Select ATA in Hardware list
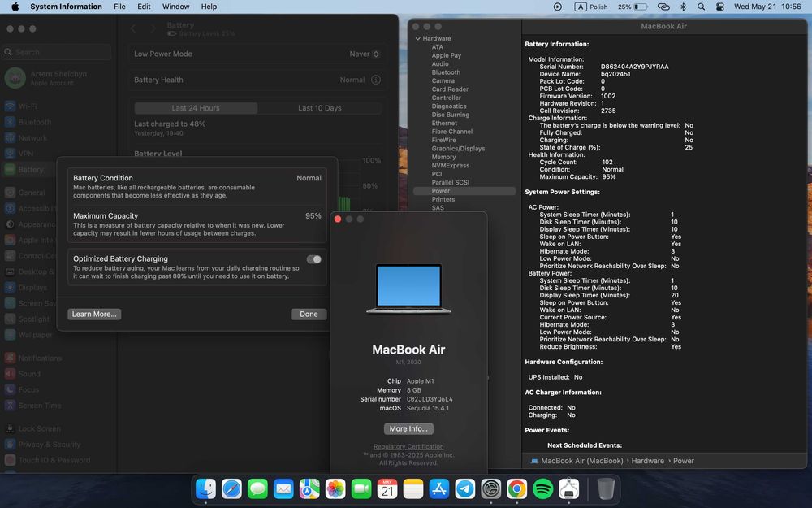Viewport: 812px width, 508px height. (437, 46)
